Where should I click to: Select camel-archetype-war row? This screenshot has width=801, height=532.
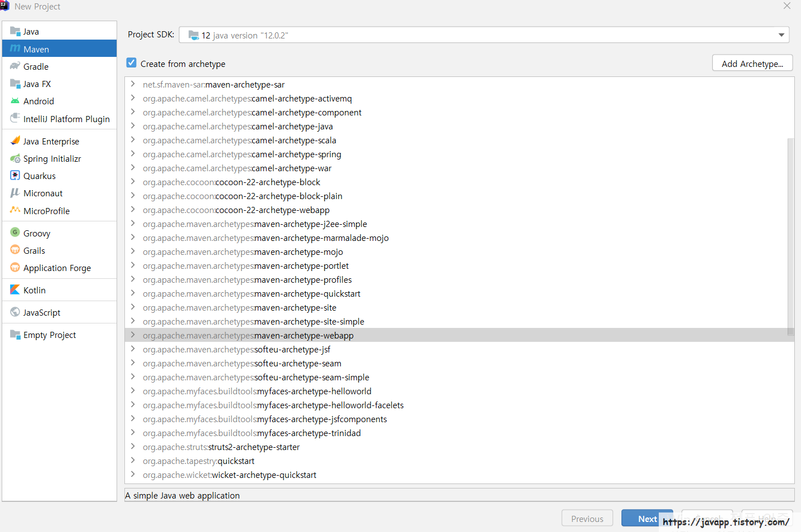click(x=460, y=168)
